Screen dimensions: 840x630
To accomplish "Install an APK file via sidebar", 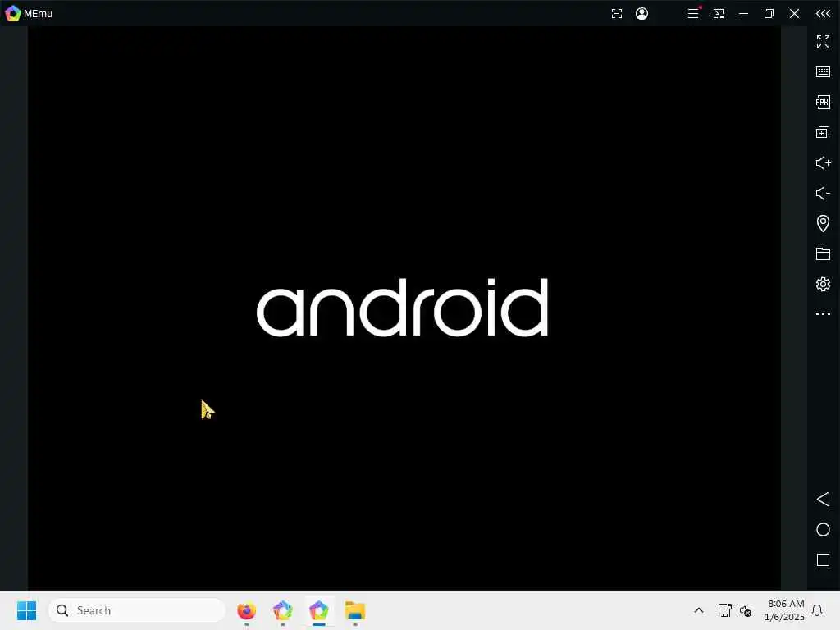I will (823, 102).
